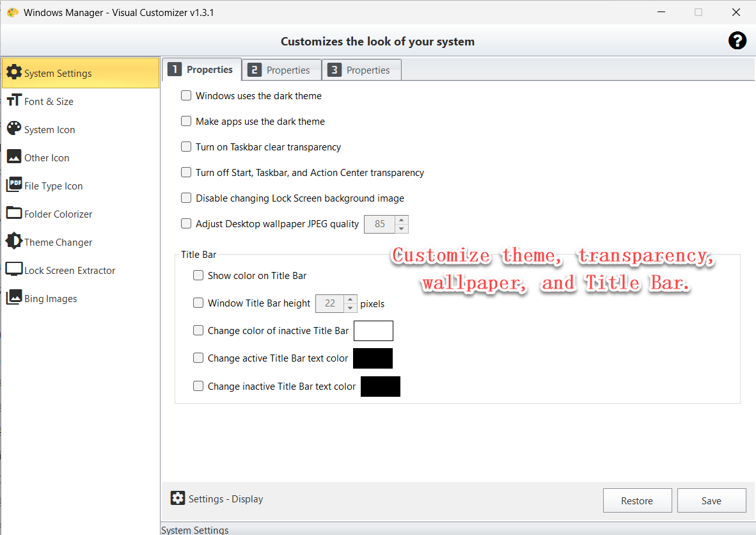
Task: Pick inactive Title Bar color white swatch
Action: click(x=373, y=330)
